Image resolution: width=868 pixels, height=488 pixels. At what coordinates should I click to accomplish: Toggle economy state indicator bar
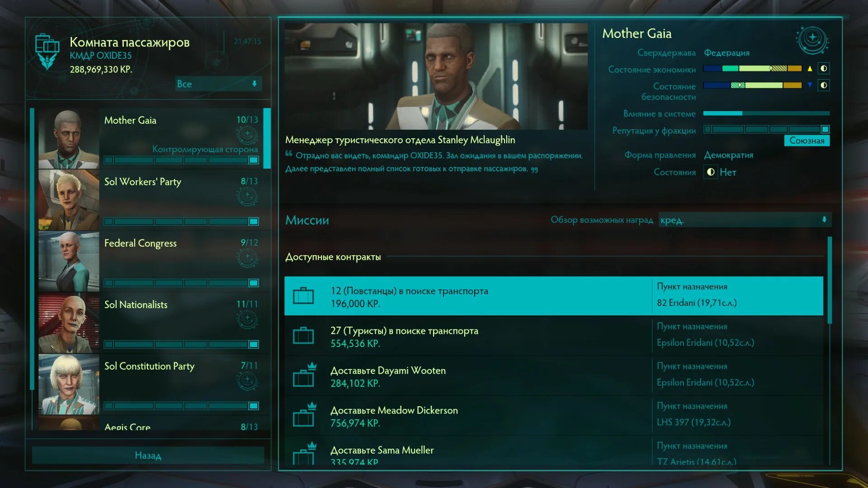[x=826, y=69]
